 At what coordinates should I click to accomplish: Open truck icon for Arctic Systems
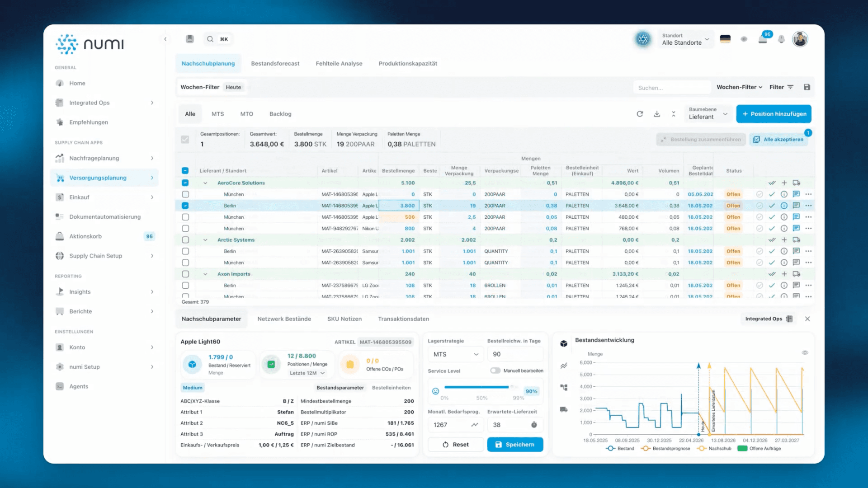pyautogui.click(x=796, y=240)
